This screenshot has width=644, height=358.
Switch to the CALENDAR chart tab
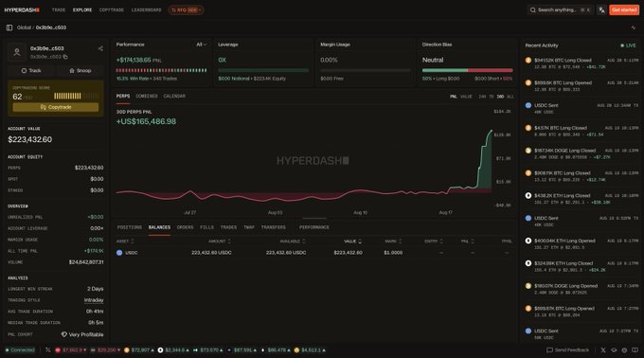174,96
